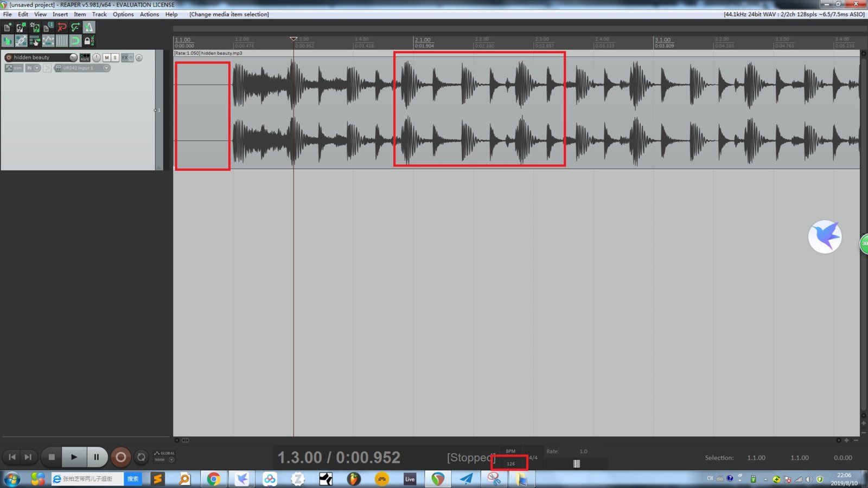Toggle the metronome toolbar button
The height and width of the screenshot is (488, 868).
[89, 27]
